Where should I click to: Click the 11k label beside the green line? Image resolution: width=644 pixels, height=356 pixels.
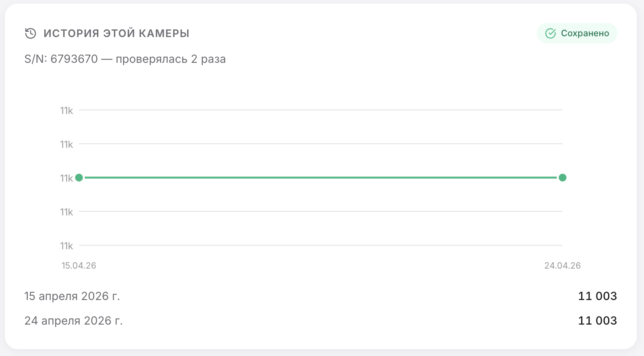coord(66,178)
